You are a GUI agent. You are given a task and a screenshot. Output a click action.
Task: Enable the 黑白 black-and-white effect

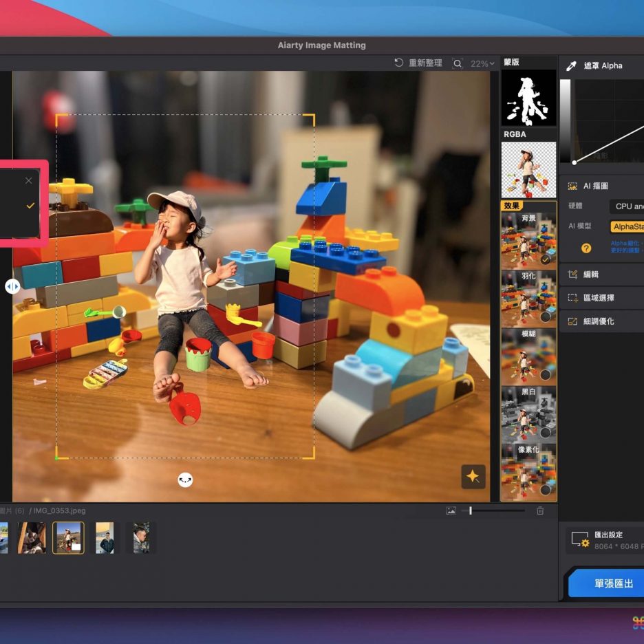pos(546,433)
